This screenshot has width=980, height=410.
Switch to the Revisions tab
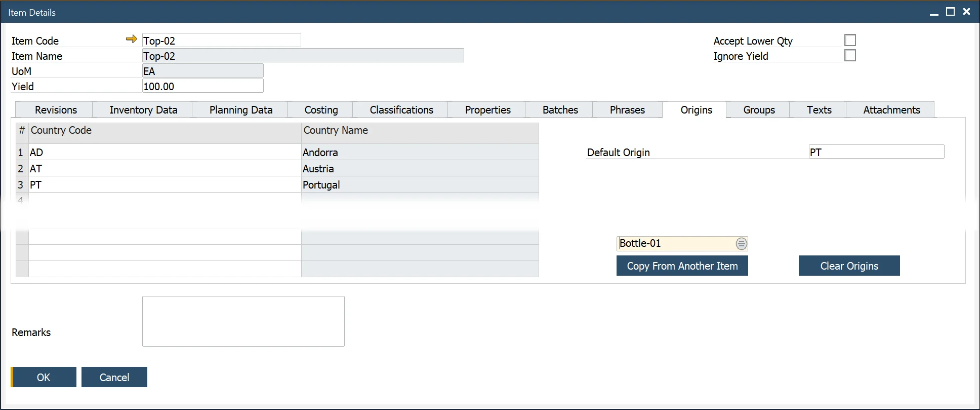[x=56, y=110]
